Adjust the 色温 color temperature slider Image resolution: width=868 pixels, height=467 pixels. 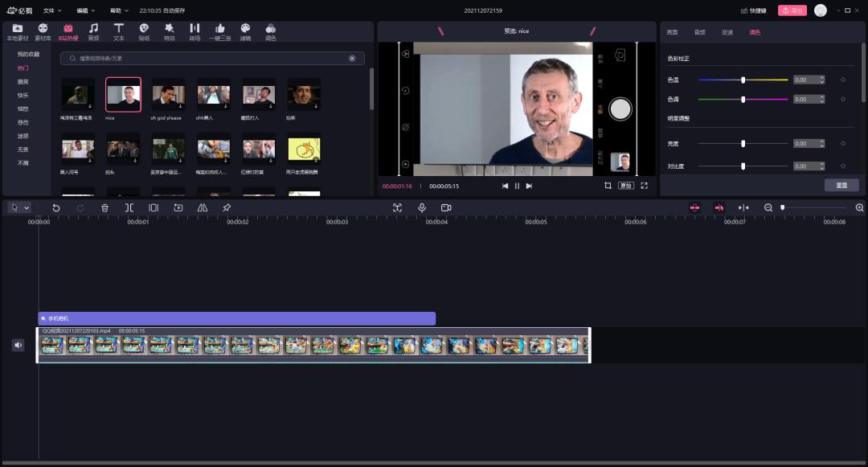(x=743, y=80)
